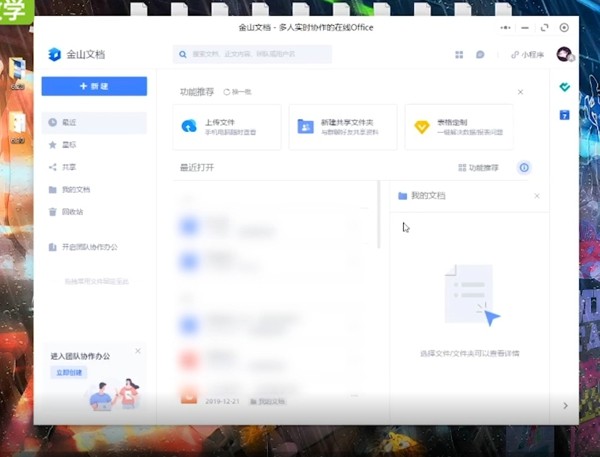Click the yellow diamond icon on card
This screenshot has width=600, height=457.
click(422, 127)
